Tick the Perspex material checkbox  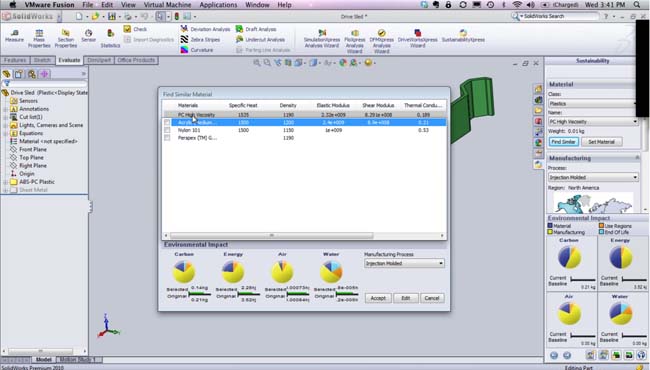[x=167, y=138]
